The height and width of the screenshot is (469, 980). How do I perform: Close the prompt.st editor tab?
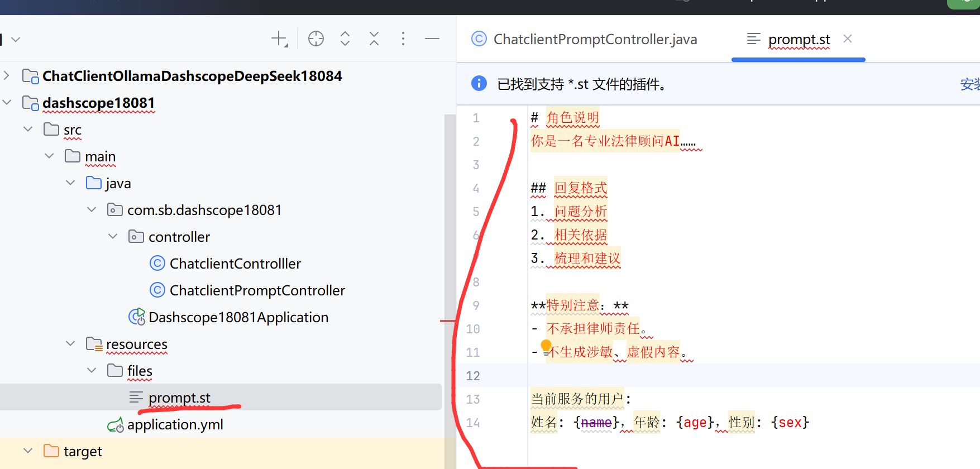tap(848, 39)
